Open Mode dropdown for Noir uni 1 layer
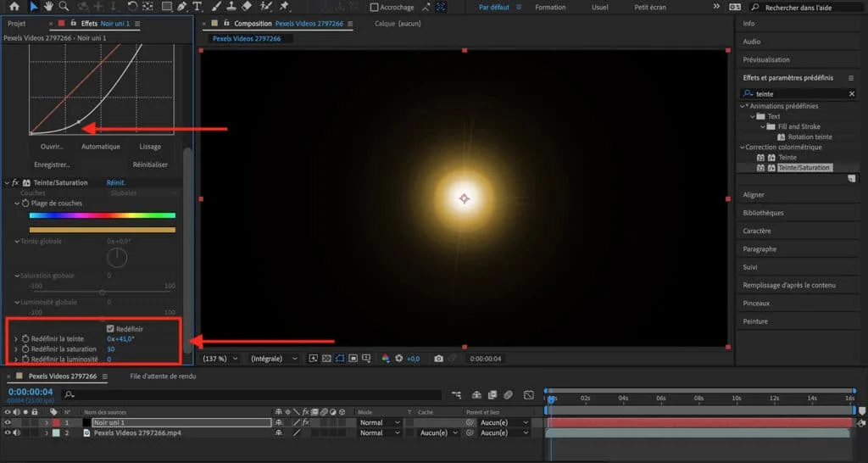 [x=380, y=422]
